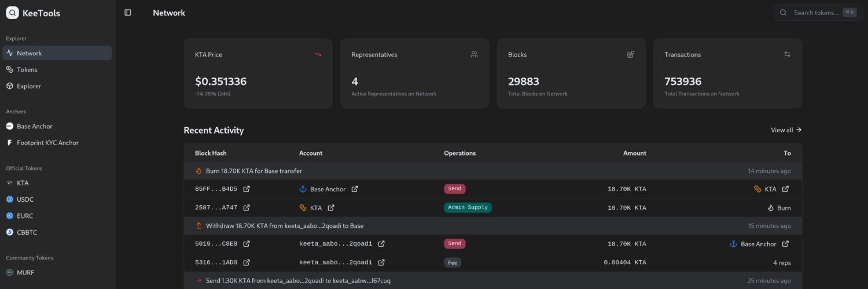The image size is (868, 289).
Task: Open external link for block 85FF...B4D5
Action: click(247, 189)
